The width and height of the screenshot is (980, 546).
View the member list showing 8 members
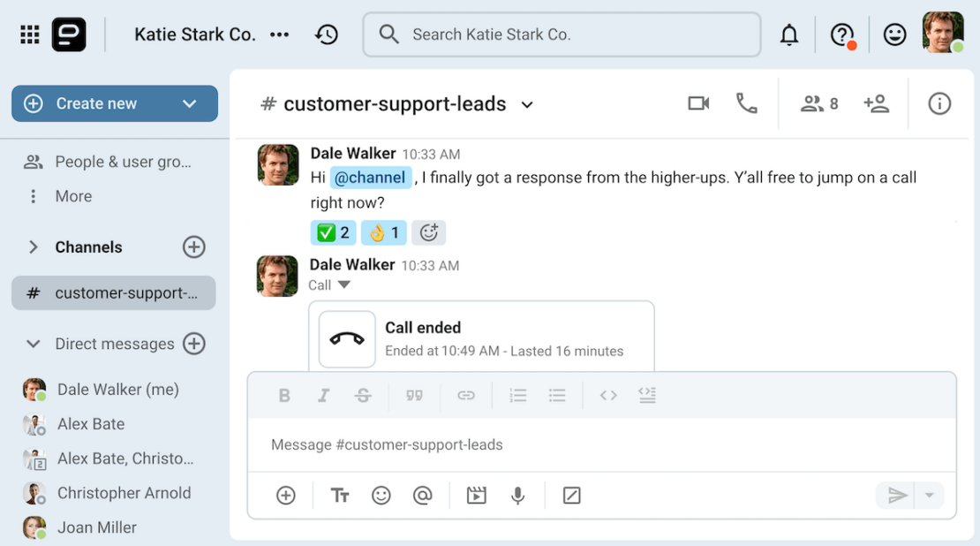pos(819,104)
